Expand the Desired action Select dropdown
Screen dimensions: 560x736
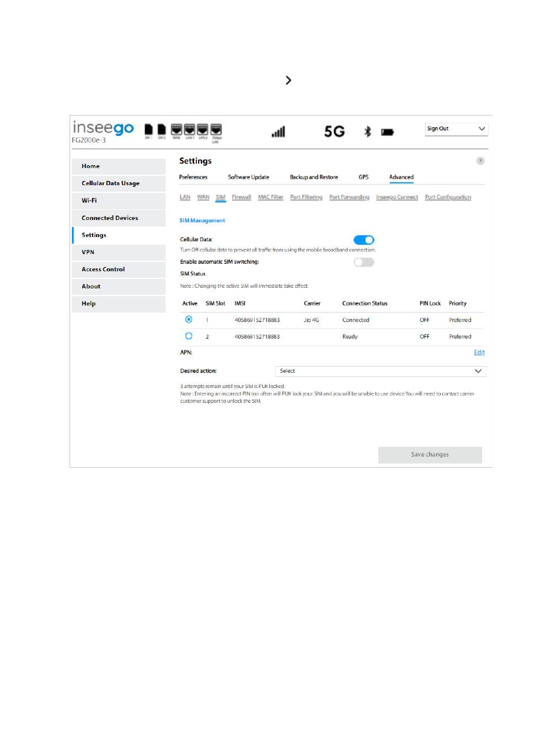click(381, 371)
